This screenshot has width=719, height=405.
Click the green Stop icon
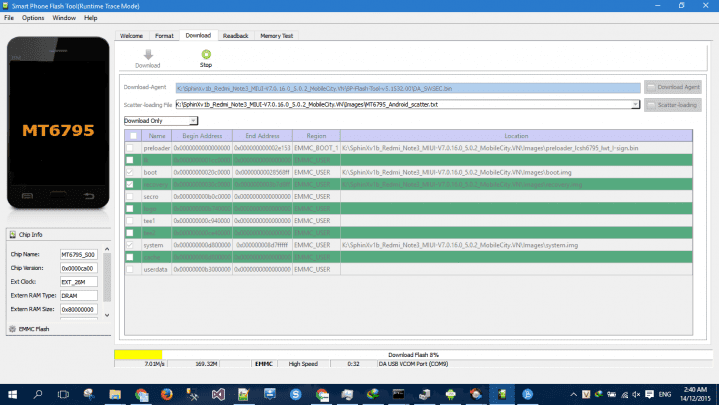tap(206, 54)
